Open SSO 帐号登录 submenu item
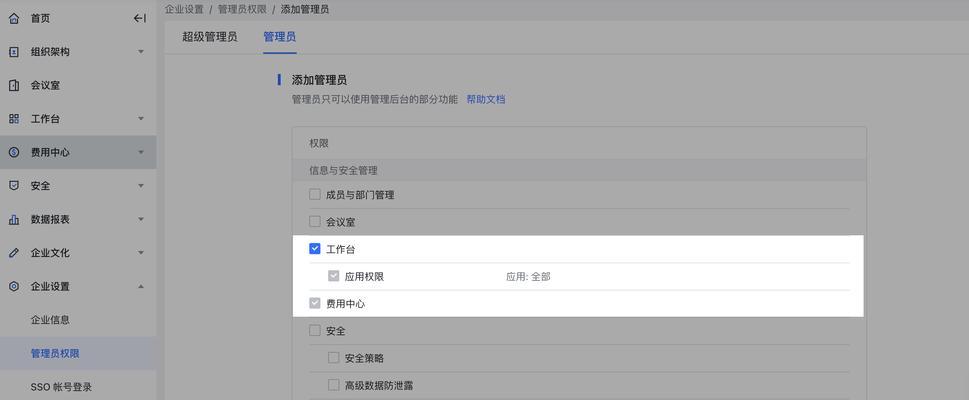 tap(61, 387)
